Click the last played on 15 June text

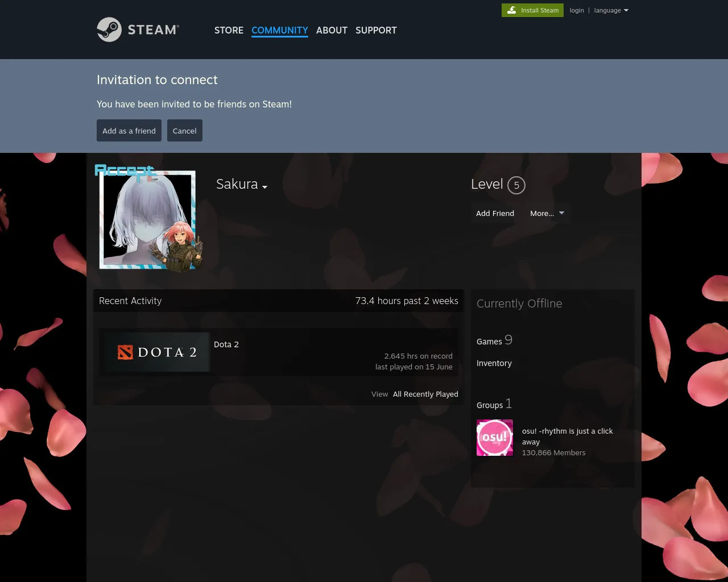(414, 367)
